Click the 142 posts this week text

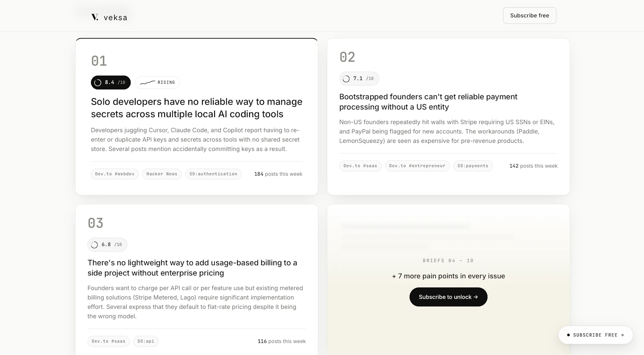533,166
